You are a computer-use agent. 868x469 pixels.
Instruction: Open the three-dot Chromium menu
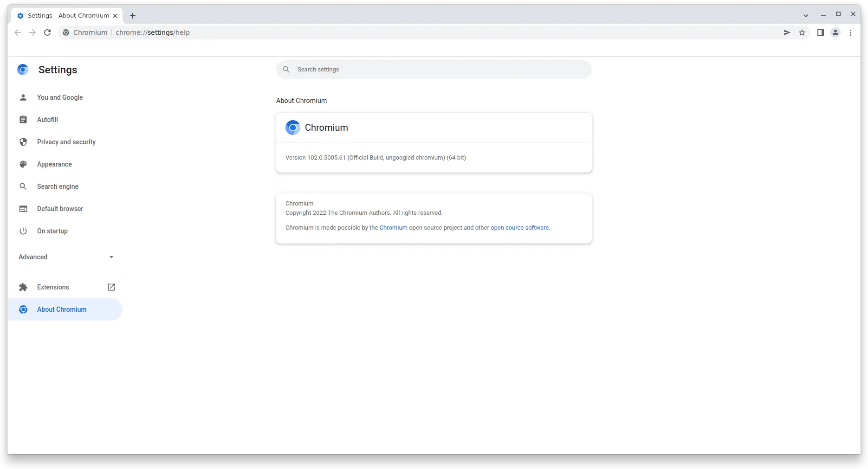click(x=850, y=32)
